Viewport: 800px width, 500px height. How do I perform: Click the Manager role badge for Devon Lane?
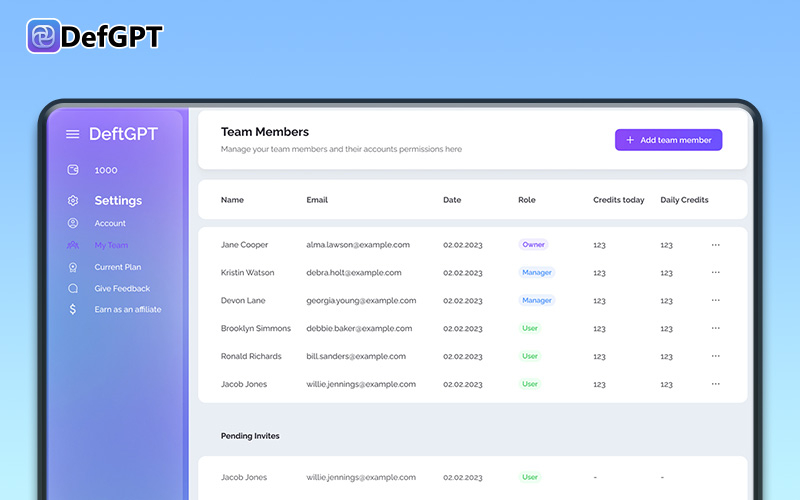(537, 300)
